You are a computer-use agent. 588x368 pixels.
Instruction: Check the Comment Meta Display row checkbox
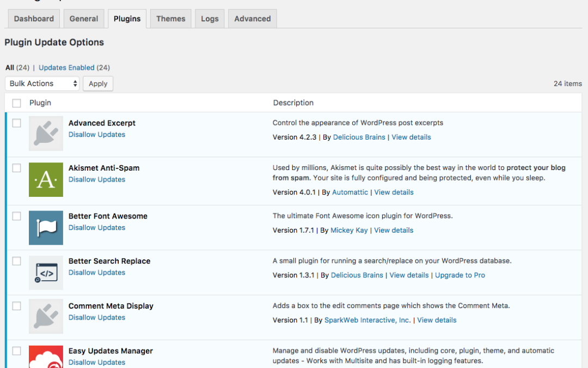click(x=16, y=306)
